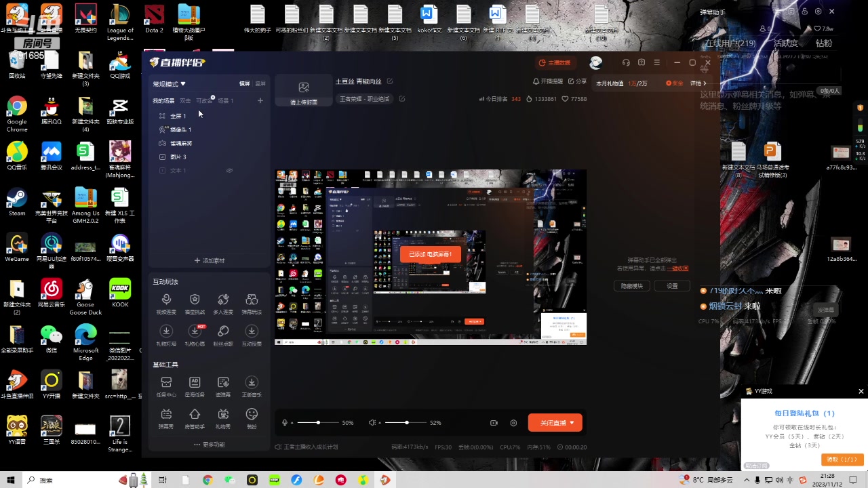The height and width of the screenshot is (488, 868).
Task: Open Google Chrome in taskbar
Action: coord(208,480)
